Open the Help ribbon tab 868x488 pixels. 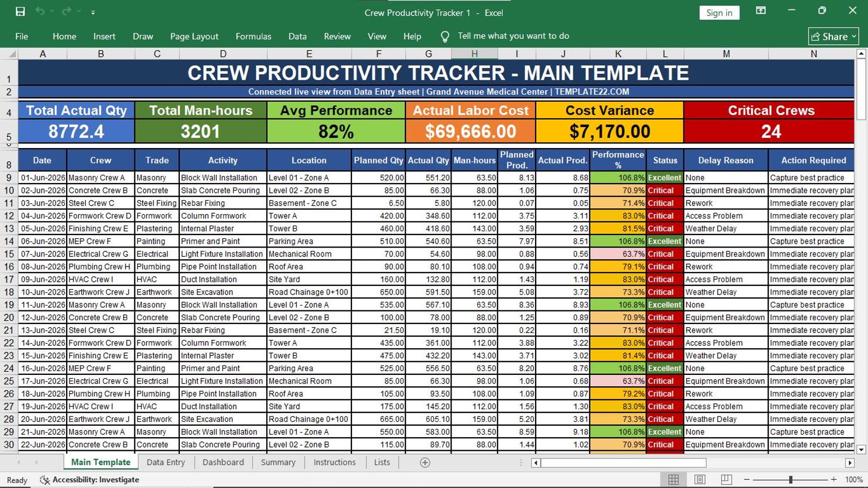pyautogui.click(x=412, y=36)
